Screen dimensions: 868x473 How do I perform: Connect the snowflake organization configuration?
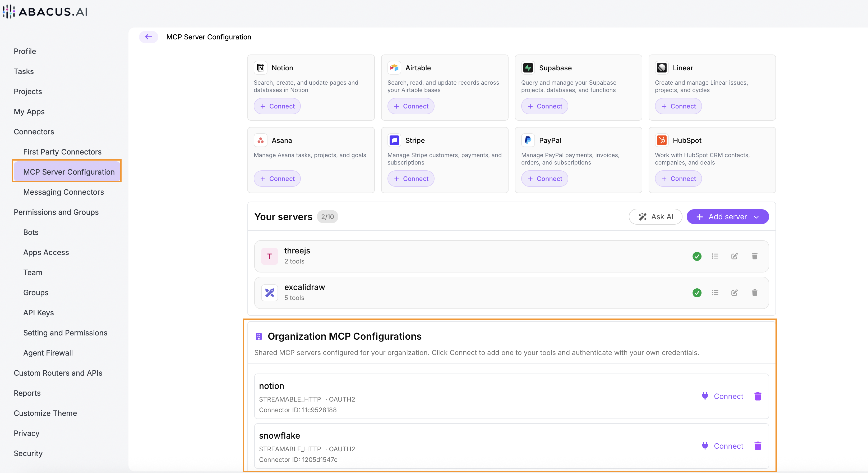[722, 446]
